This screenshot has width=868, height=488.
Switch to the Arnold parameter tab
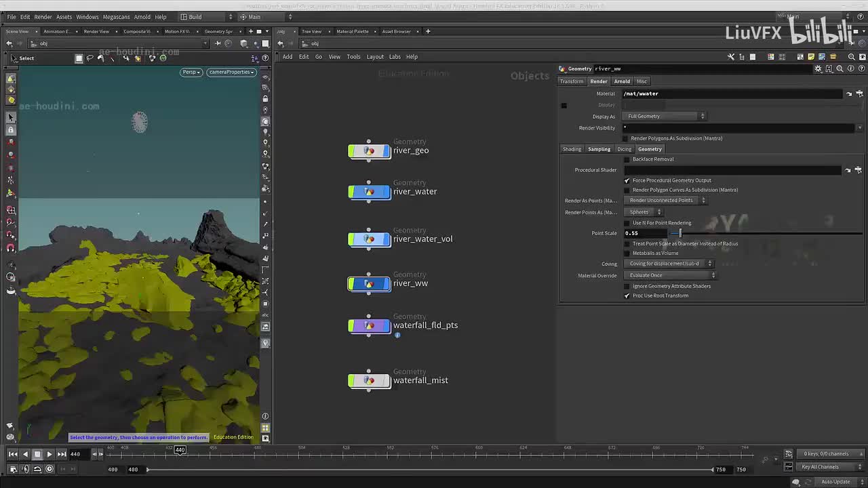coord(622,81)
